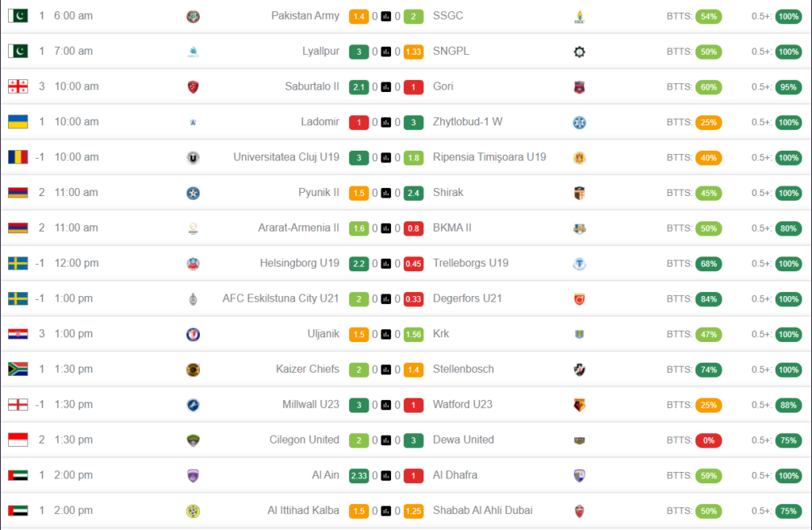
Task: Open the Ripensia Timişoara U19 team link
Action: pos(489,157)
